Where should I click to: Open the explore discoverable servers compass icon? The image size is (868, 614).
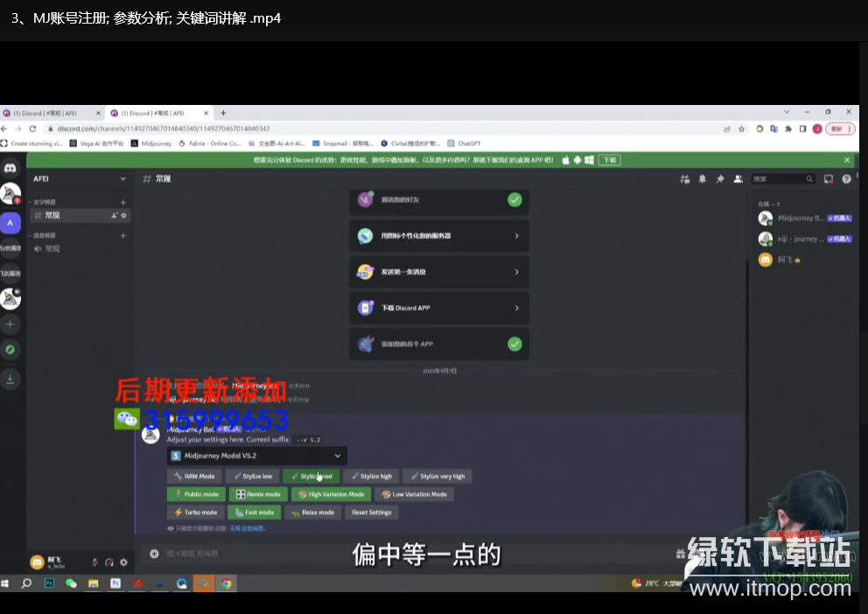[10, 350]
